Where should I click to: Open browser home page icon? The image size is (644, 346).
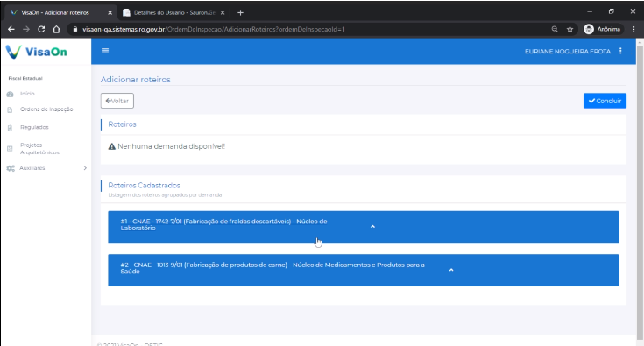(x=56, y=29)
